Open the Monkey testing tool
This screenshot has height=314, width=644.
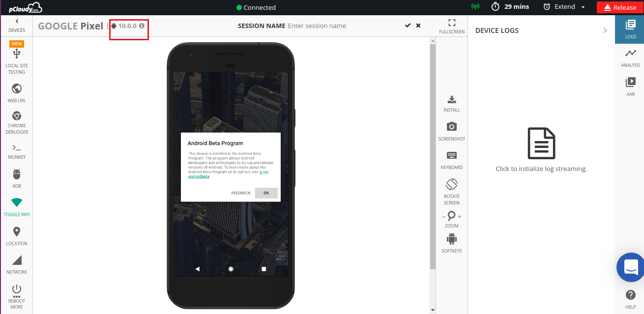(17, 151)
